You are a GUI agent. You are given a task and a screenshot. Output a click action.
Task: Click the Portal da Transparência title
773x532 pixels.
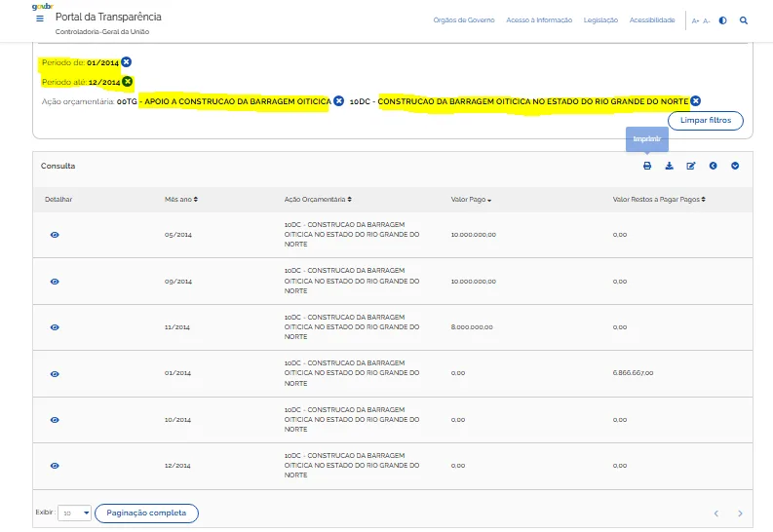click(108, 17)
